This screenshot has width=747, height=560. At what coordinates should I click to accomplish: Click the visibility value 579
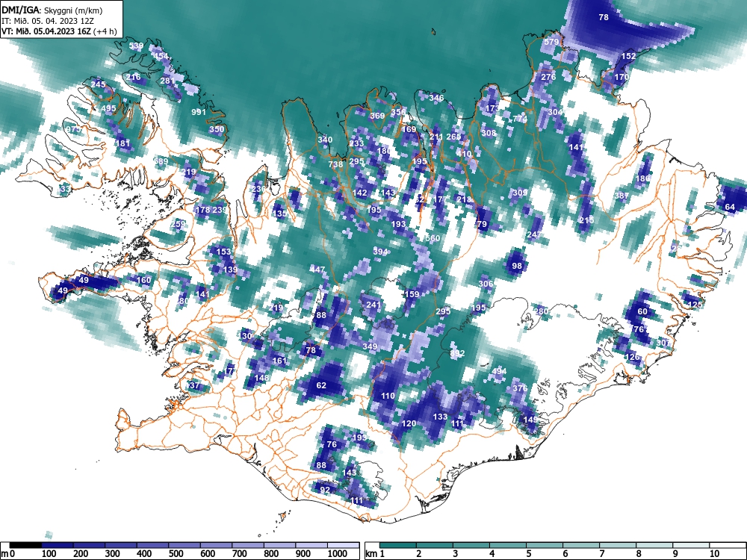coord(551,42)
